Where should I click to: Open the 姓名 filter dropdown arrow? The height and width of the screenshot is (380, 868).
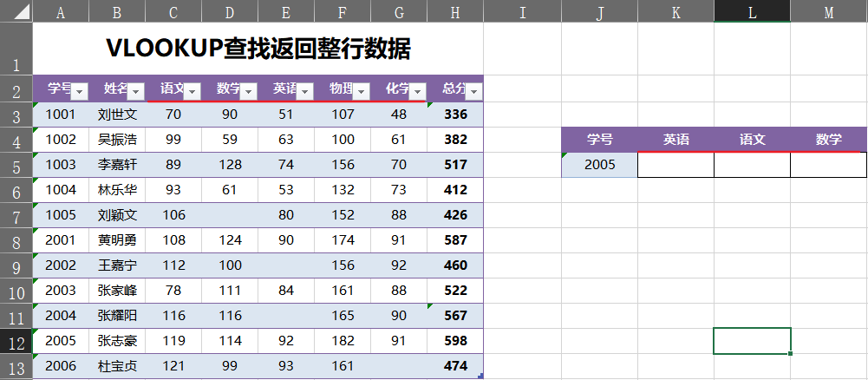tap(136, 91)
